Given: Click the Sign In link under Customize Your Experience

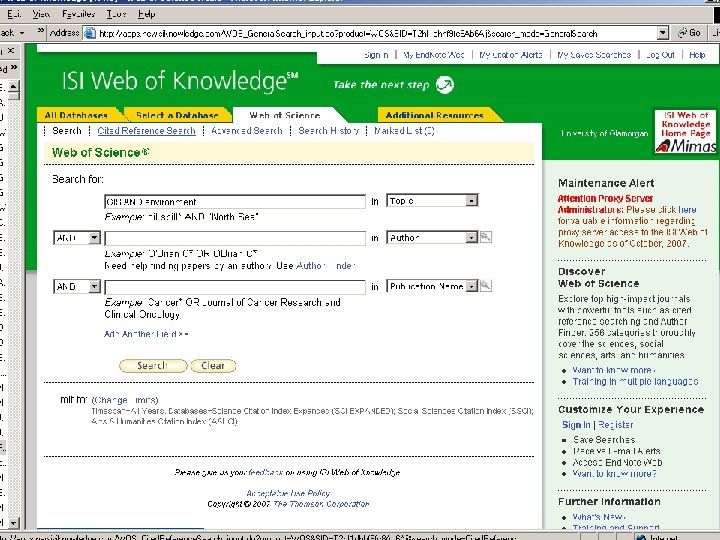Looking at the screenshot, I should [576, 425].
